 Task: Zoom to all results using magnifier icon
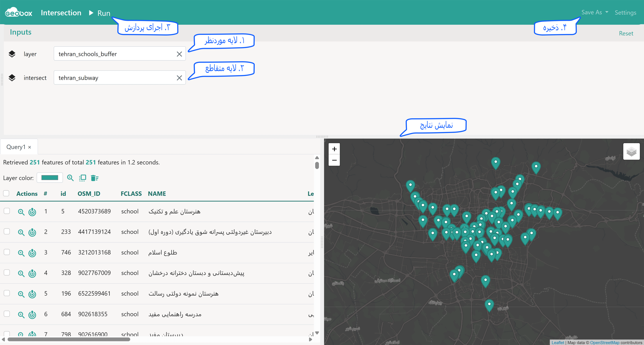click(70, 178)
